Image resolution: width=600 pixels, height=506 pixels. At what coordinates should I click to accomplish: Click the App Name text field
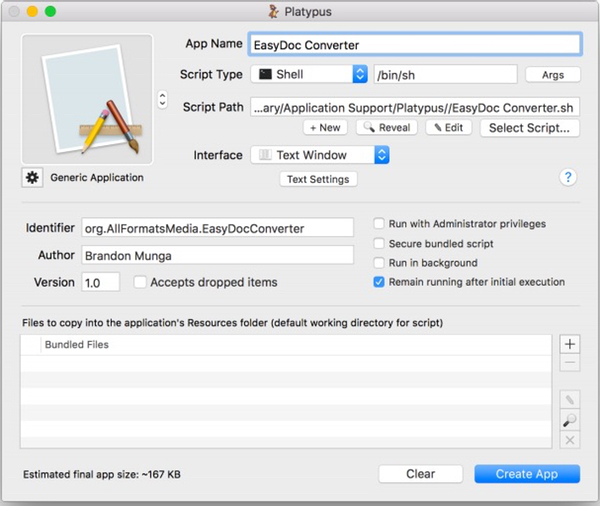(415, 45)
